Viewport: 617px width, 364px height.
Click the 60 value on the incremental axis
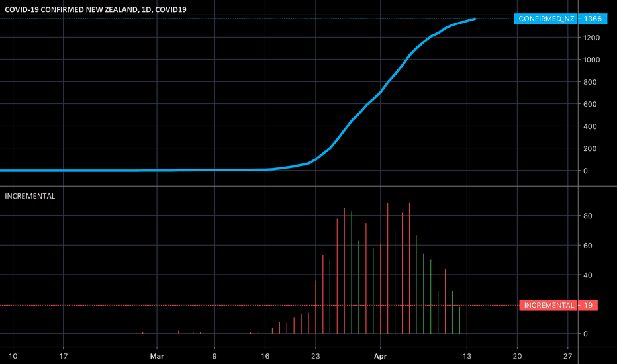pos(587,246)
